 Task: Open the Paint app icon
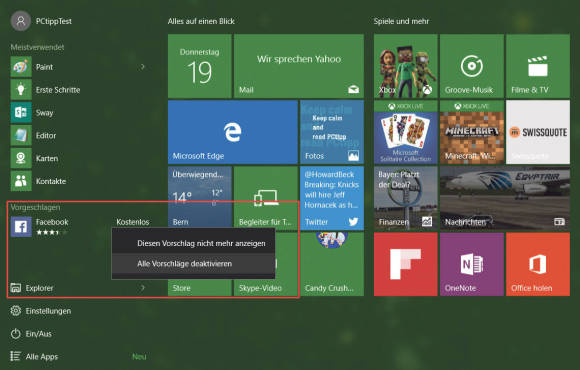coord(21,67)
